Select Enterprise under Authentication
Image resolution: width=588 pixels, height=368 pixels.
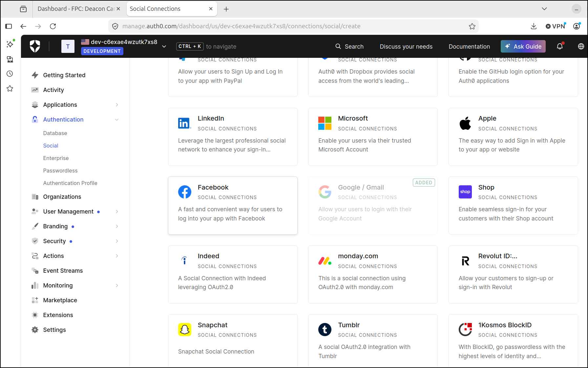pos(56,158)
